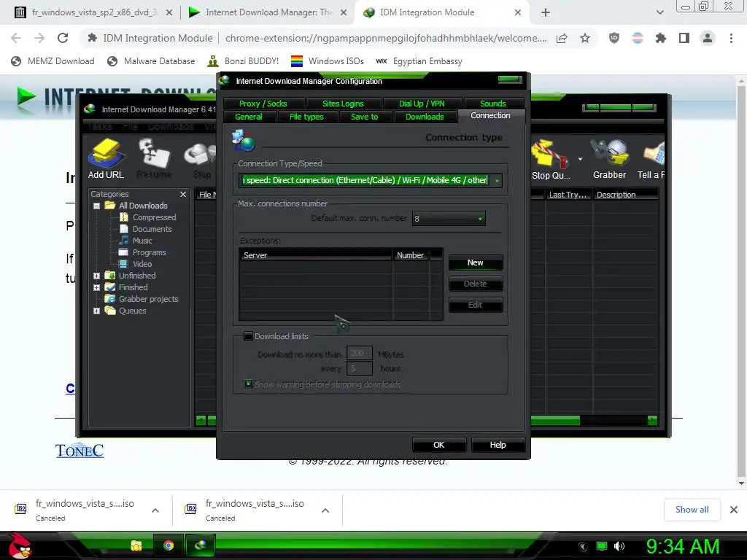Click the connection type globe icon in dialog
Viewport: 747px width, 560px height.
coord(244,141)
